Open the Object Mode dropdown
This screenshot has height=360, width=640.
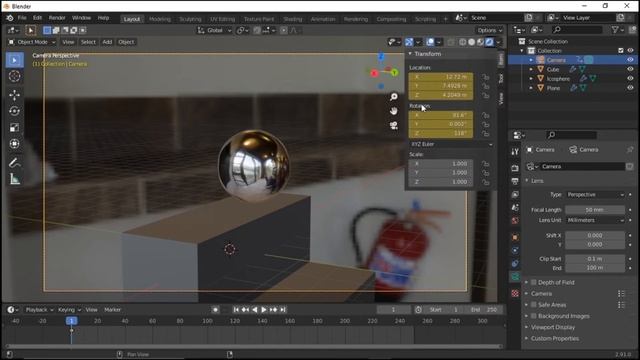[32, 42]
